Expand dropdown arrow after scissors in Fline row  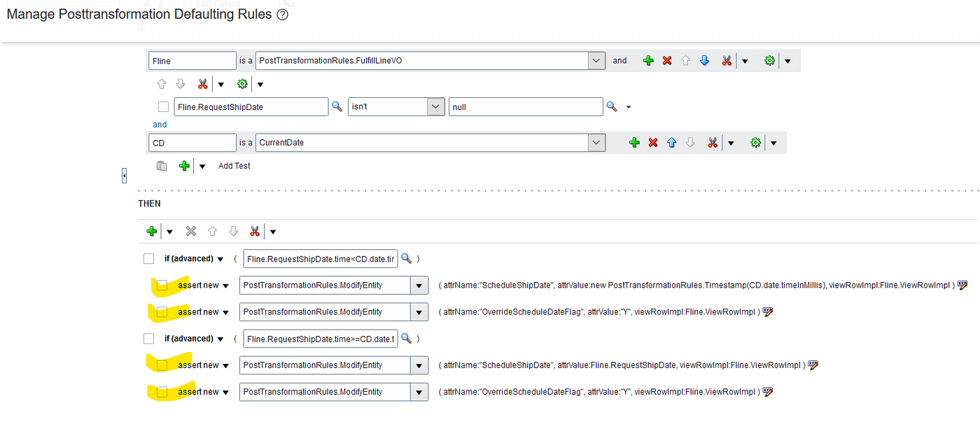[x=745, y=62]
